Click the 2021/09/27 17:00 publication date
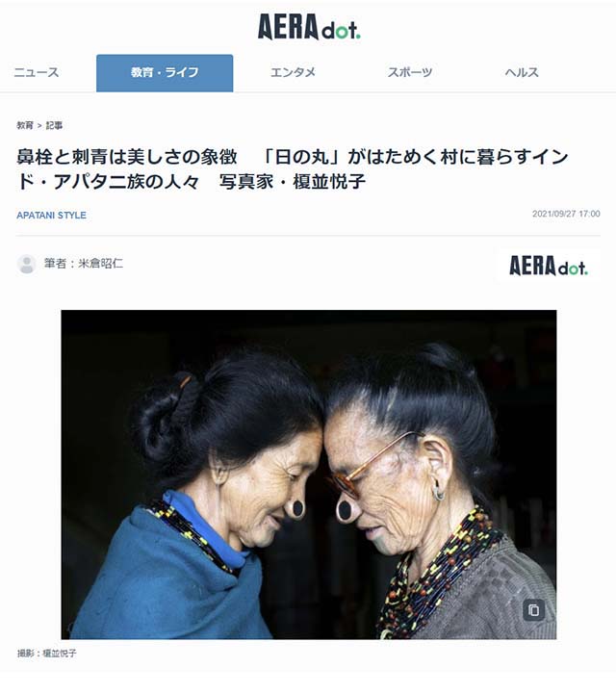The width and height of the screenshot is (616, 693). [x=566, y=214]
